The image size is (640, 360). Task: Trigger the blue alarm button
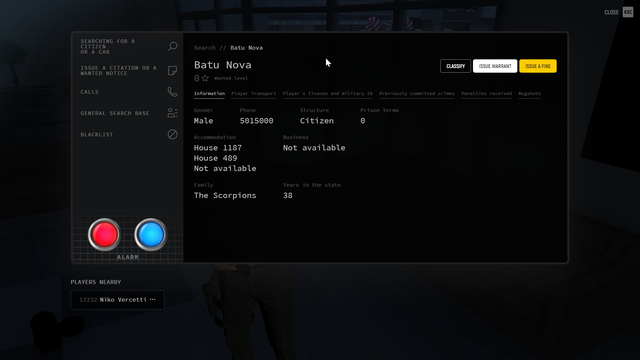151,235
